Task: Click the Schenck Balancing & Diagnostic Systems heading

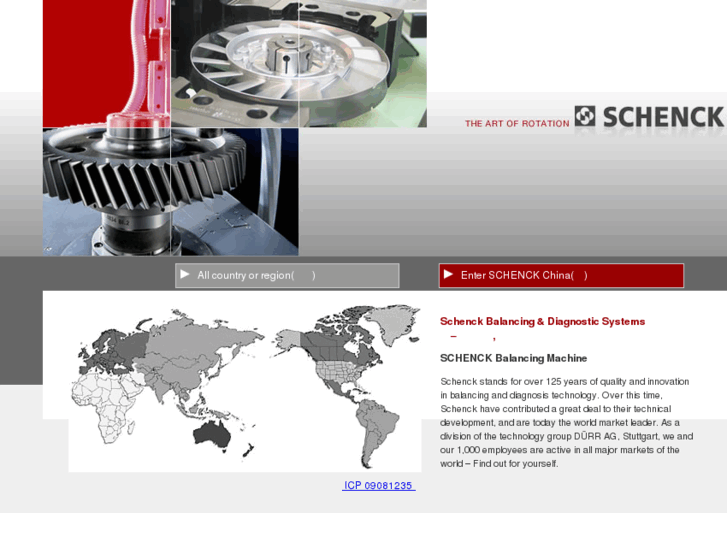Action: point(542,321)
